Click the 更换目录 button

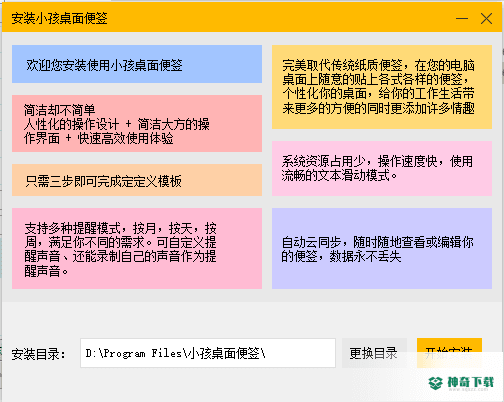374,353
